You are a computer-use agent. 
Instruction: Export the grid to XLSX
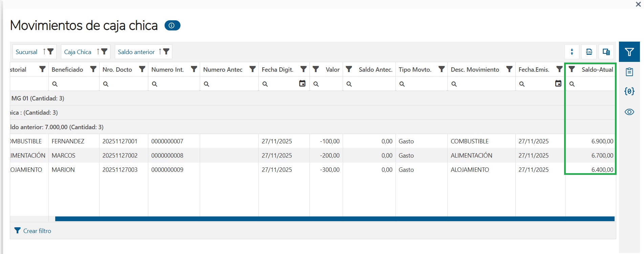tap(589, 52)
